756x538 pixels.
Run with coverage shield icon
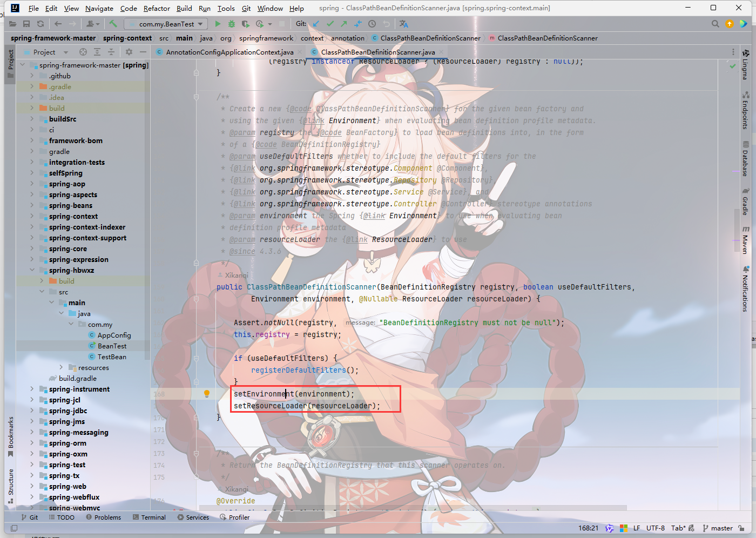click(245, 24)
